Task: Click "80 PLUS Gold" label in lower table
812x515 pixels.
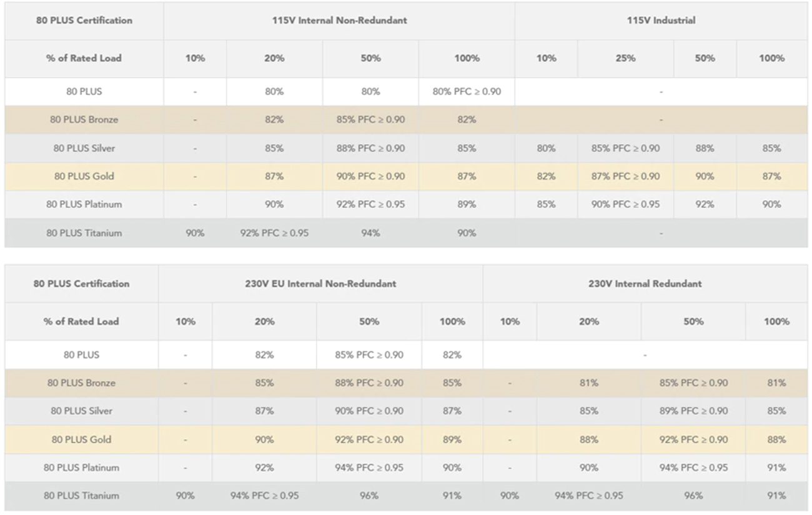Action: (x=81, y=439)
